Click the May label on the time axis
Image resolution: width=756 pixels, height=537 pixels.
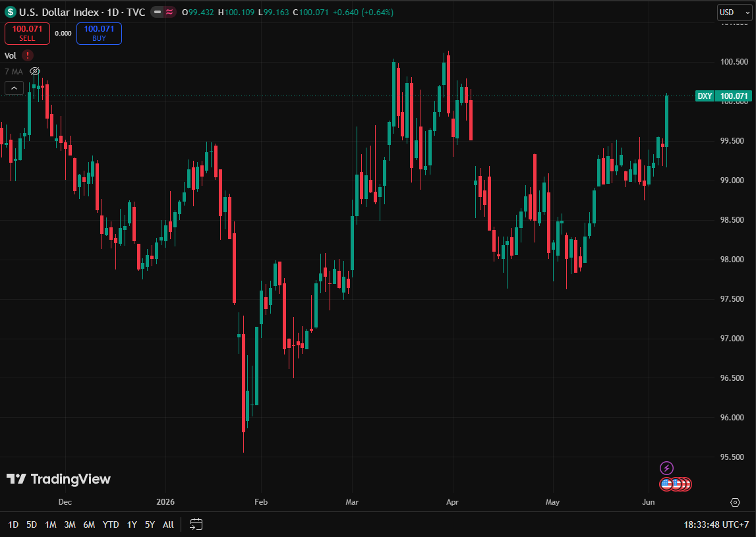pos(552,502)
